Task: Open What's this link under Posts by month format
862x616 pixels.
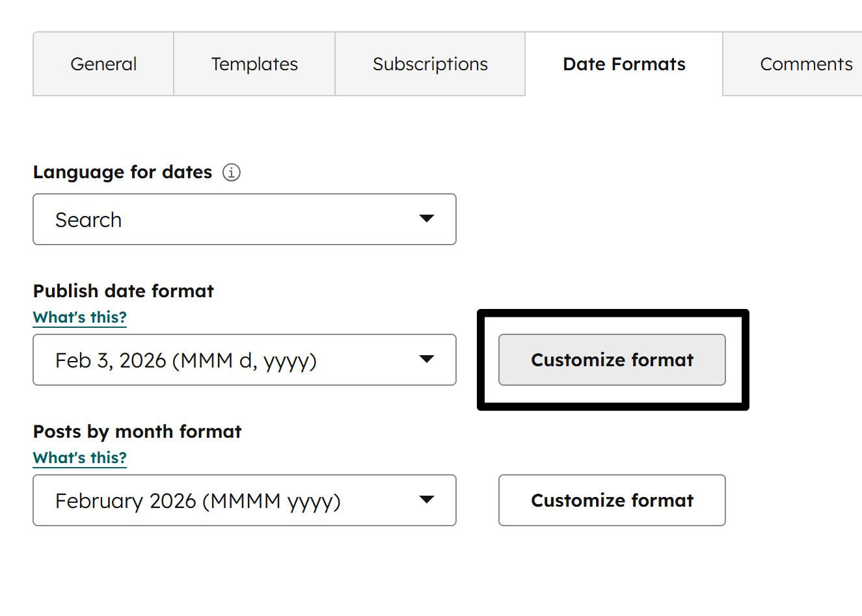Action: 79,457
